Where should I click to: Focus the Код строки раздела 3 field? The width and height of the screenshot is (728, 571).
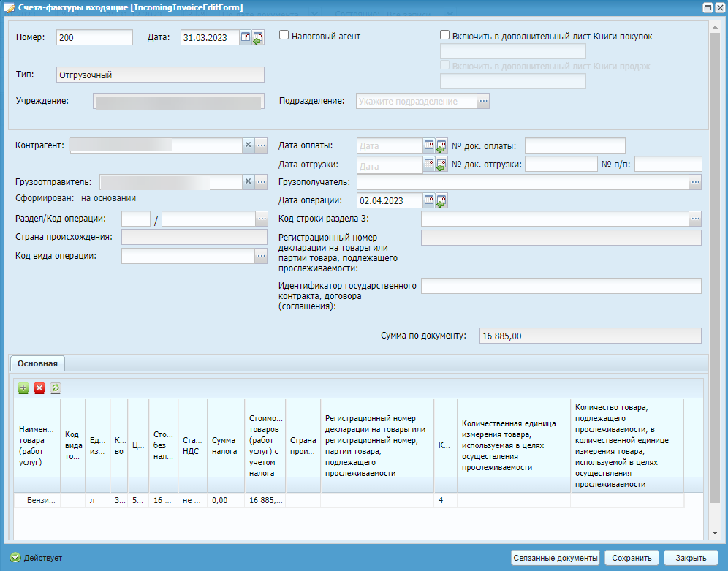pyautogui.click(x=555, y=219)
